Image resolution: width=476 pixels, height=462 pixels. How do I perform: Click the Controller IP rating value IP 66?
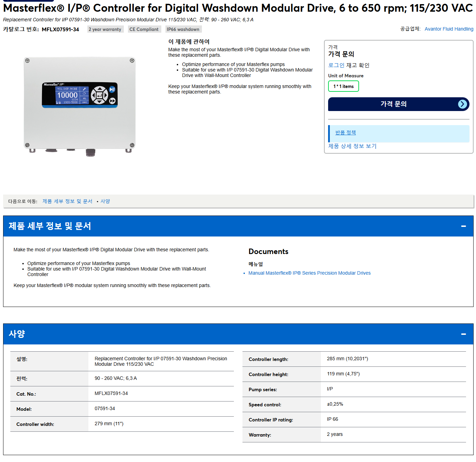click(333, 419)
